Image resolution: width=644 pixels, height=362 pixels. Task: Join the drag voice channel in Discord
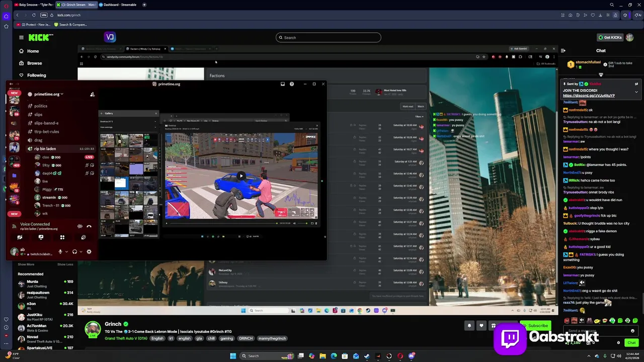click(38, 140)
